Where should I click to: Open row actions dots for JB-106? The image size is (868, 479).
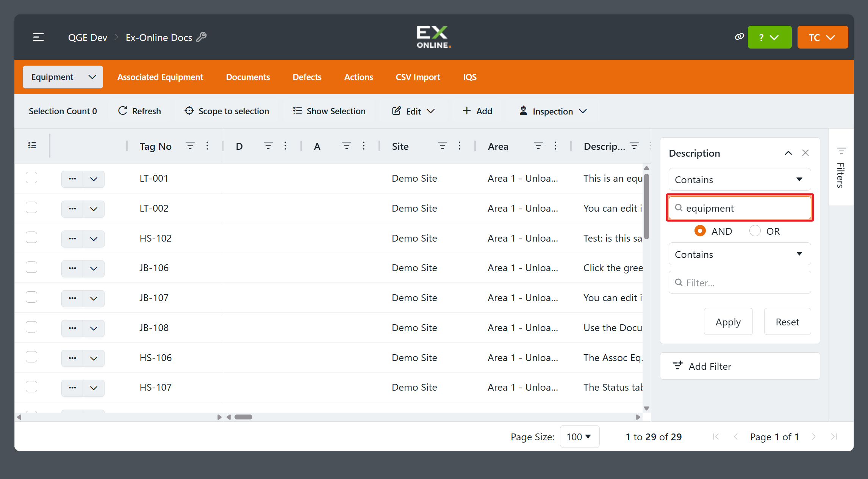(72, 268)
